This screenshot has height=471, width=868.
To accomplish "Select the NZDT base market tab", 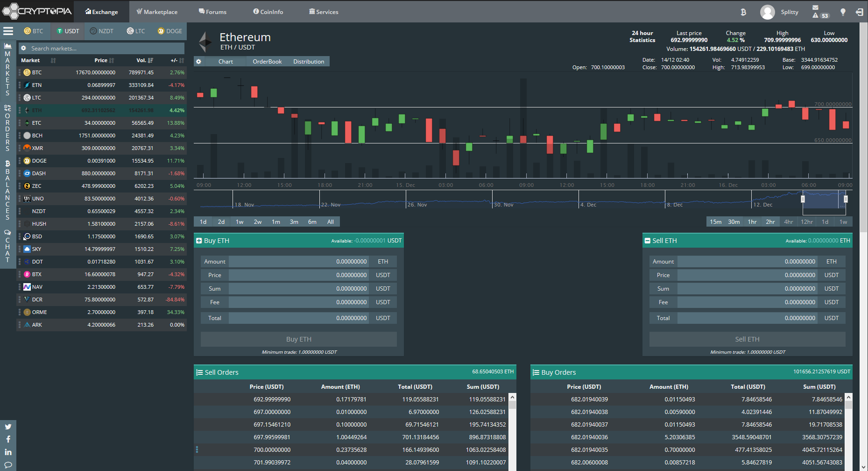I will tap(102, 31).
